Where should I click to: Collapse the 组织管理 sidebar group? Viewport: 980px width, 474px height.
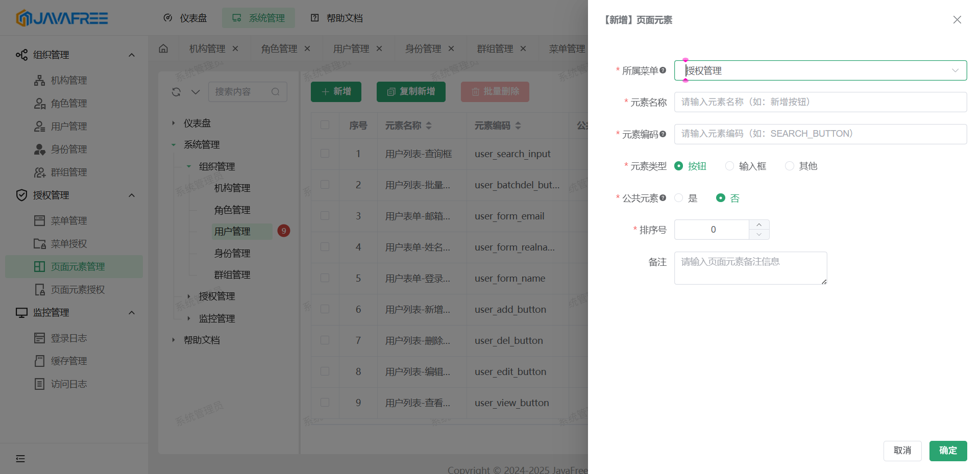pyautogui.click(x=131, y=55)
